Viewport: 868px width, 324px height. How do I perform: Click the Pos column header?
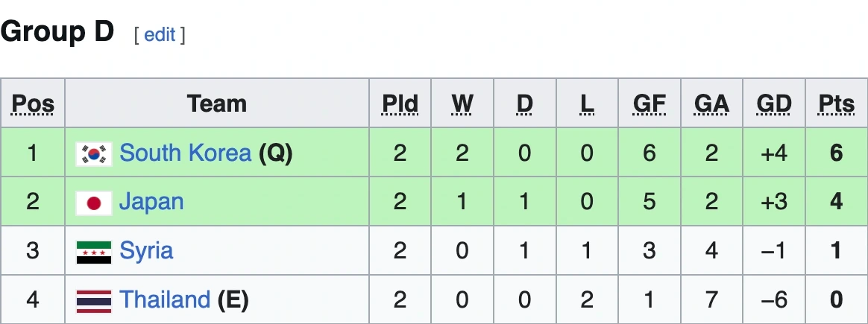[x=33, y=104]
